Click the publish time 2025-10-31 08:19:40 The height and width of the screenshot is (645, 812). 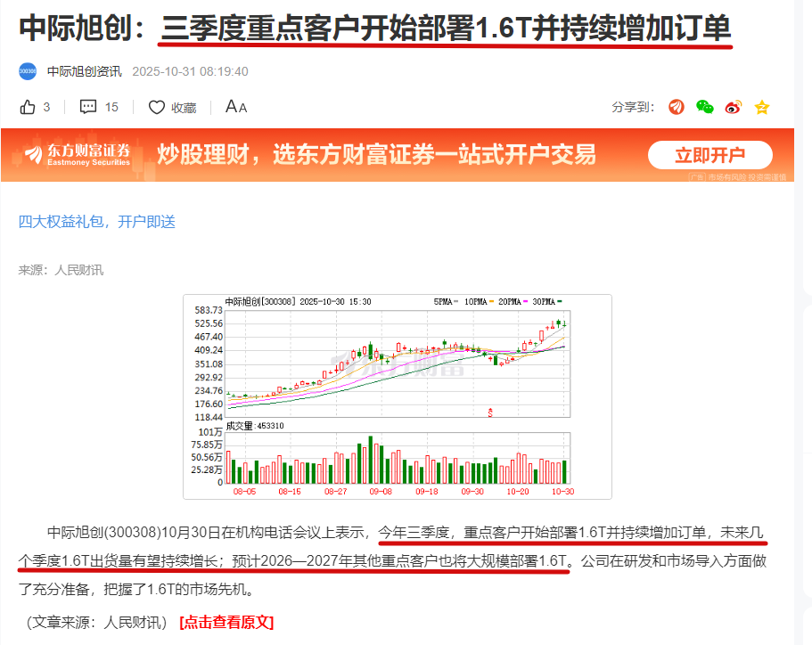(x=190, y=71)
